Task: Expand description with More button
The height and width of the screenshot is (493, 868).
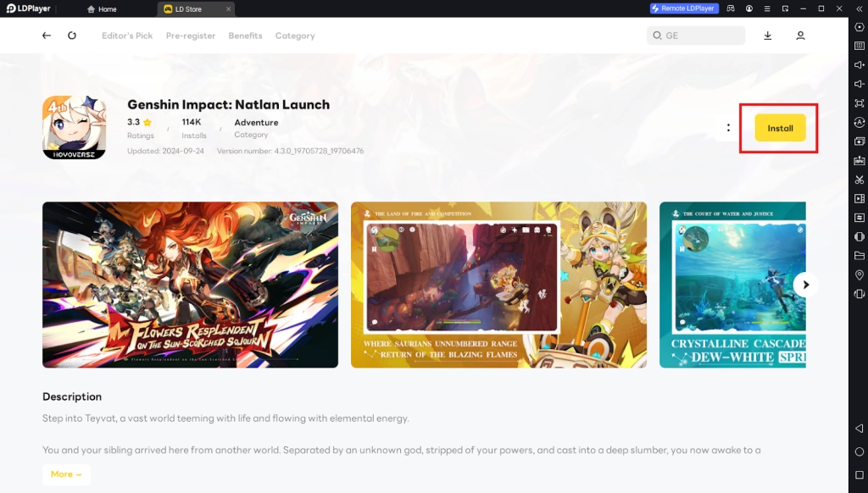Action: pos(66,474)
